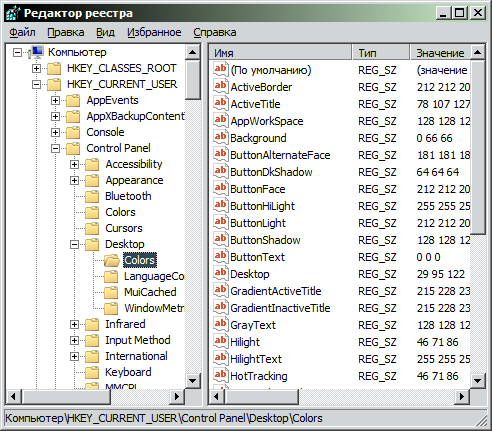The width and height of the screenshot is (492, 431).
Task: Click the ButtonText string value icon
Action: (x=220, y=257)
